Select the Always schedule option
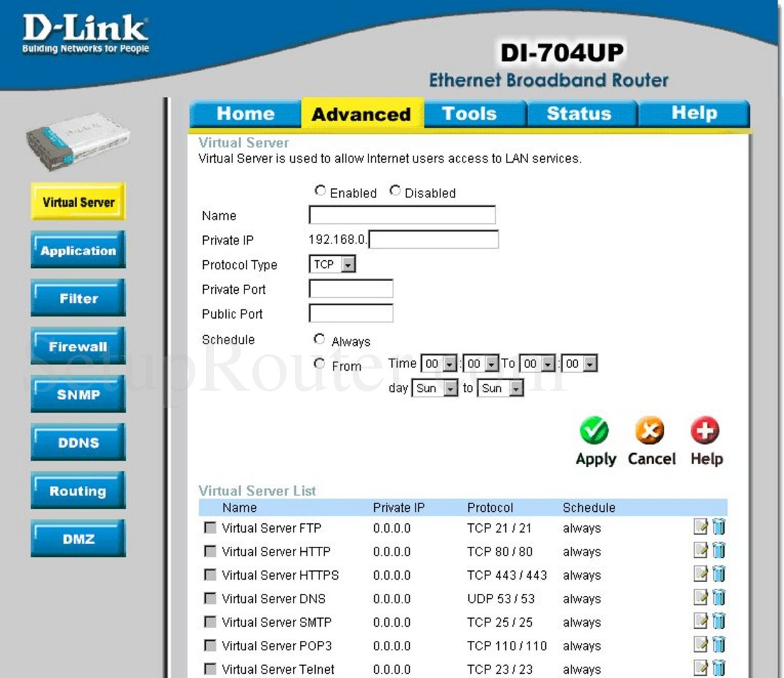The width and height of the screenshot is (784, 678). click(319, 339)
